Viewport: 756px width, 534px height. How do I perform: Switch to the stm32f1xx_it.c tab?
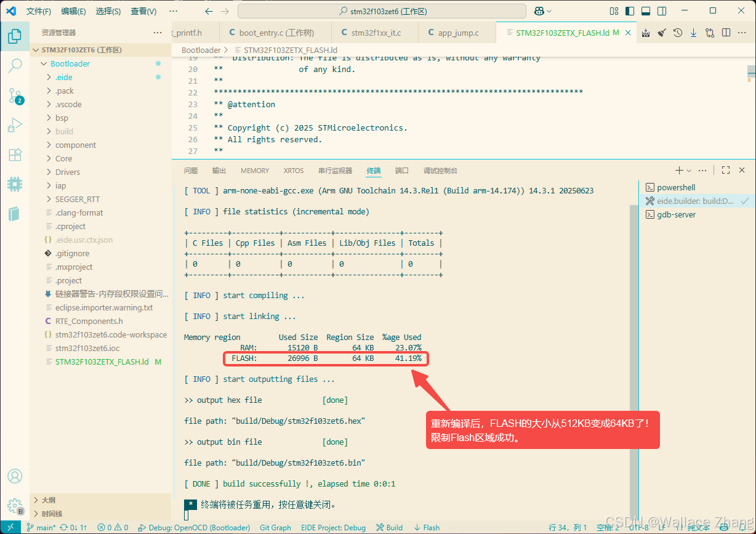pyautogui.click(x=375, y=33)
